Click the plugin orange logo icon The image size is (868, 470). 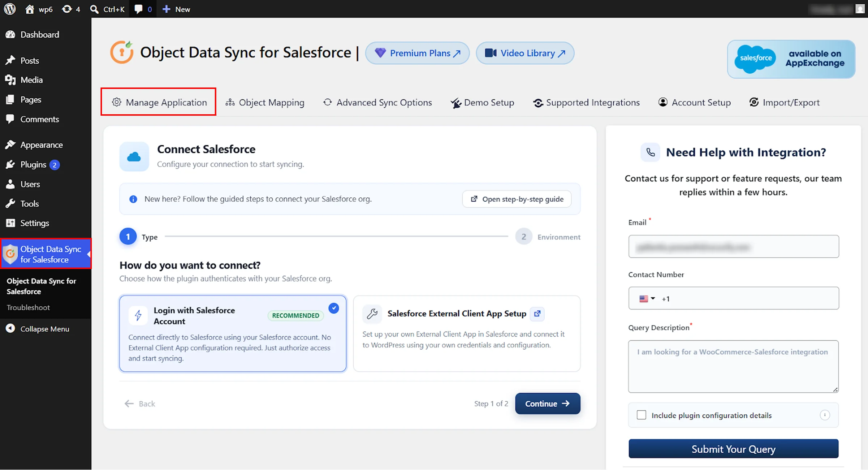click(122, 52)
